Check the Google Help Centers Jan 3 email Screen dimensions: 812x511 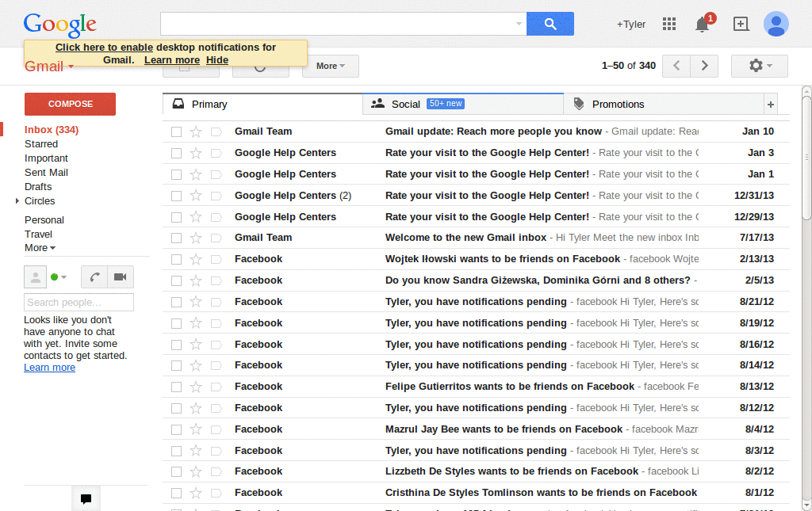[x=177, y=153]
